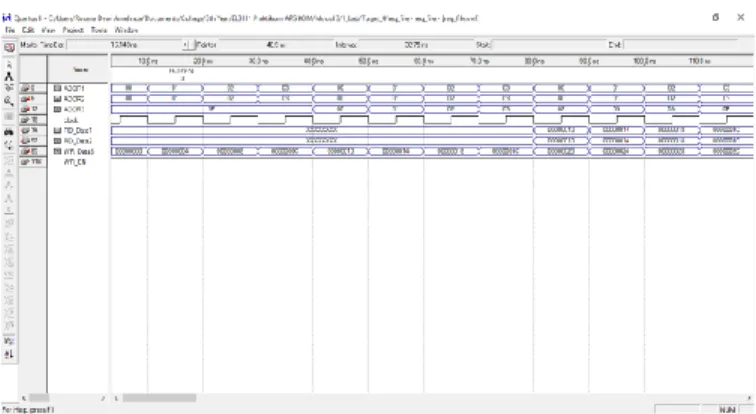This screenshot has width=756, height=414.
Task: Click the Detach Window toolbar icon
Action: pos(9,47)
